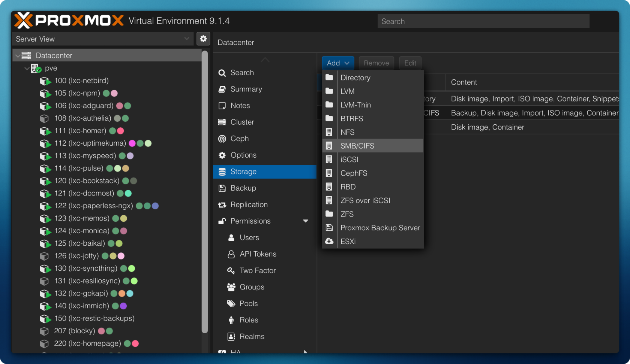The image size is (630, 364).
Task: Choose ZFS over iSCSI storage type
Action: [365, 201]
